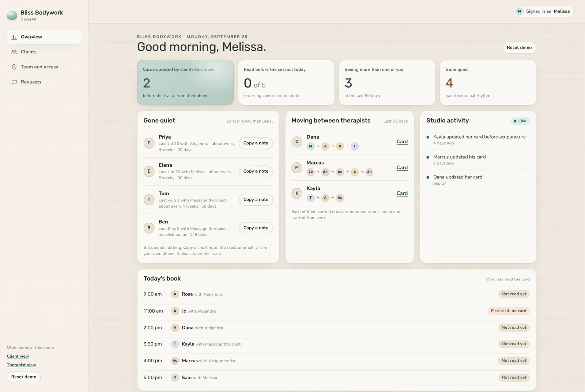Open Kayla's Card link
This screenshot has height=392, width=585.
pyautogui.click(x=402, y=193)
